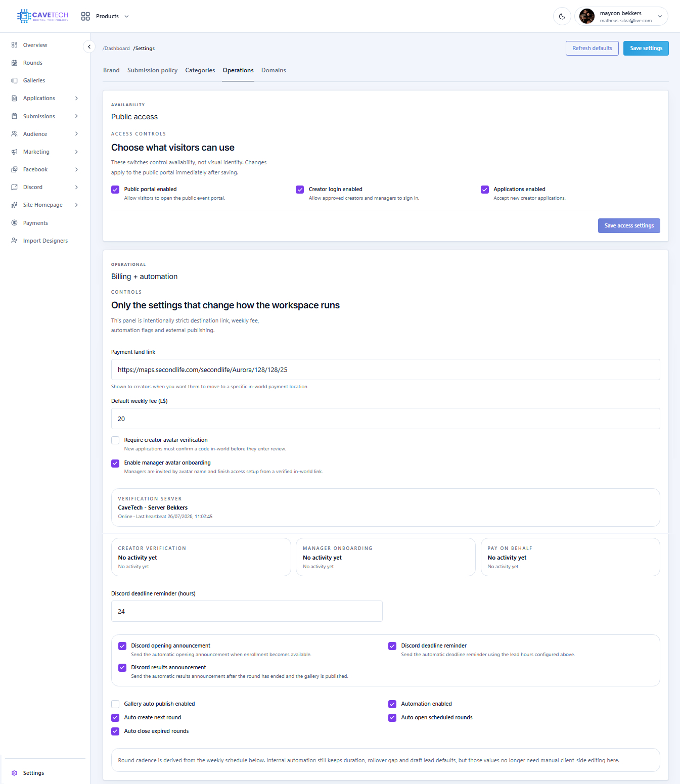Expand the Marketing submenu chevron
The height and width of the screenshot is (784, 680).
[x=76, y=152]
